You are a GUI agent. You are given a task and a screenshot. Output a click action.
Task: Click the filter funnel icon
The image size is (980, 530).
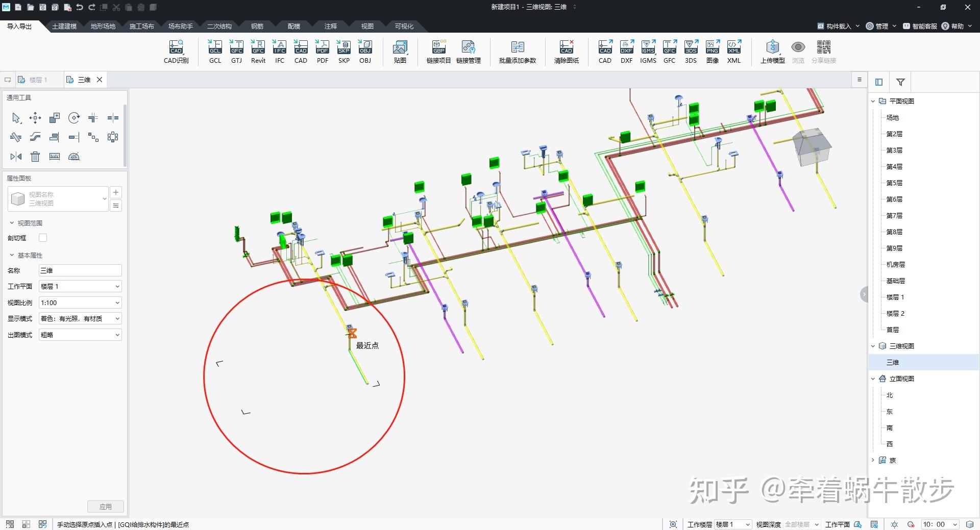(x=901, y=82)
